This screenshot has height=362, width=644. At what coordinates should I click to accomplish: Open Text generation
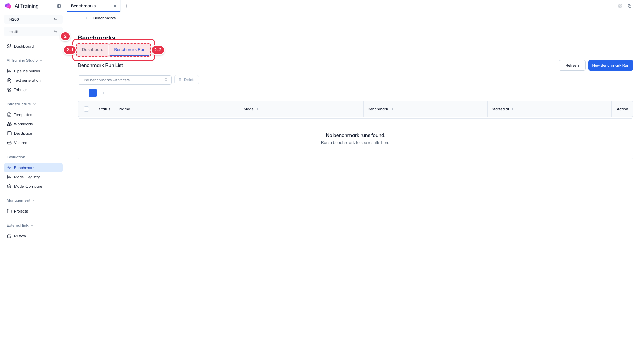pyautogui.click(x=33, y=80)
